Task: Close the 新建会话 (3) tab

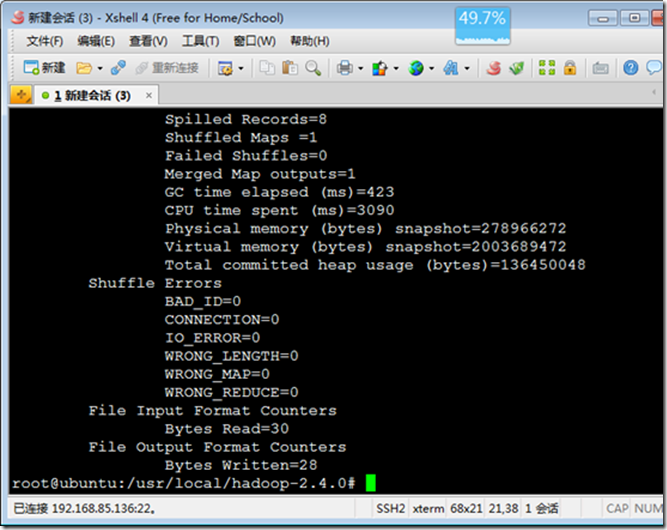Action: [149, 95]
